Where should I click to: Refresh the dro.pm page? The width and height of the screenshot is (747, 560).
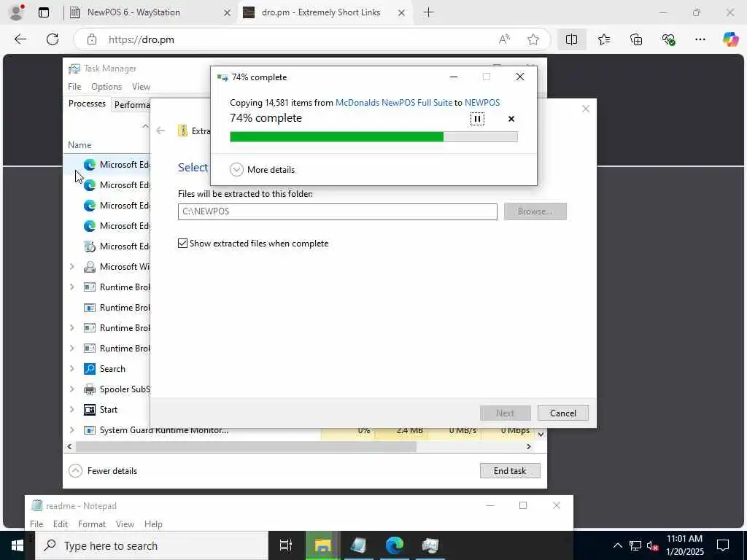(x=53, y=39)
